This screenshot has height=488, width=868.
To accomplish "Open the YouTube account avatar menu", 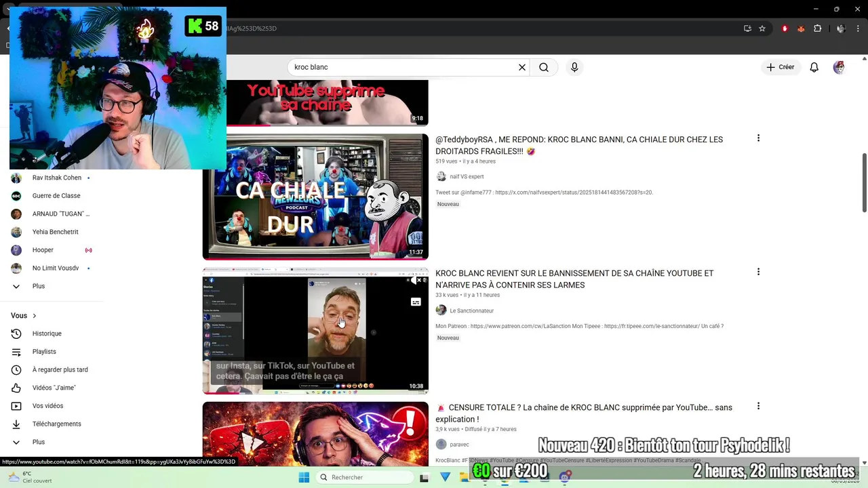I will click(x=839, y=67).
